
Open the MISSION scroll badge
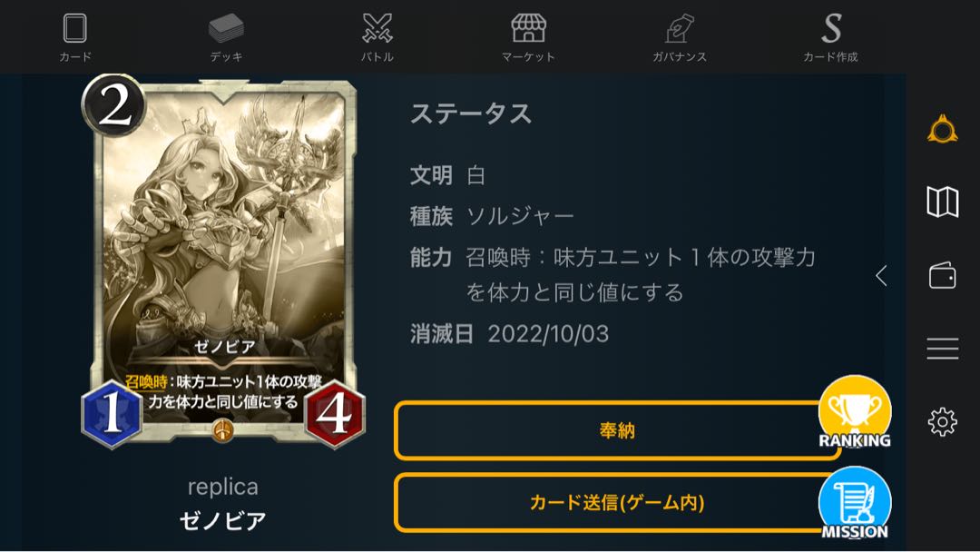click(x=855, y=503)
